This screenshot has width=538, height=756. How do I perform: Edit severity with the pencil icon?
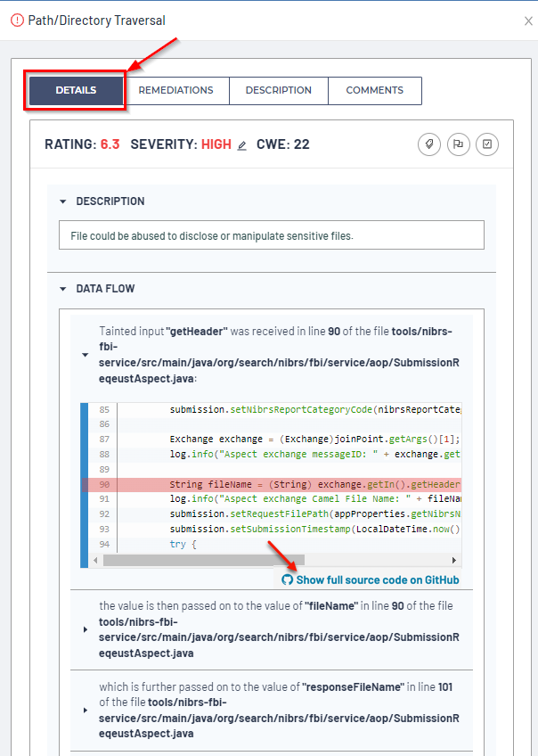tap(241, 145)
